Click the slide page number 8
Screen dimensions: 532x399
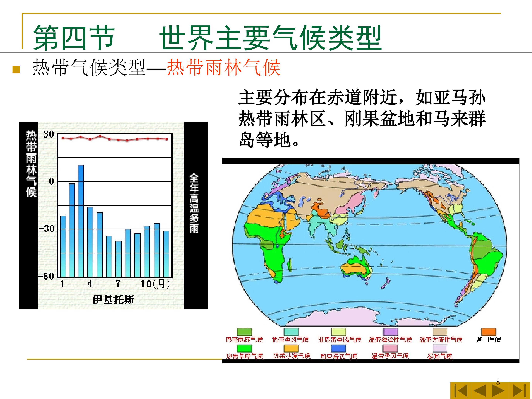pyautogui.click(x=498, y=382)
